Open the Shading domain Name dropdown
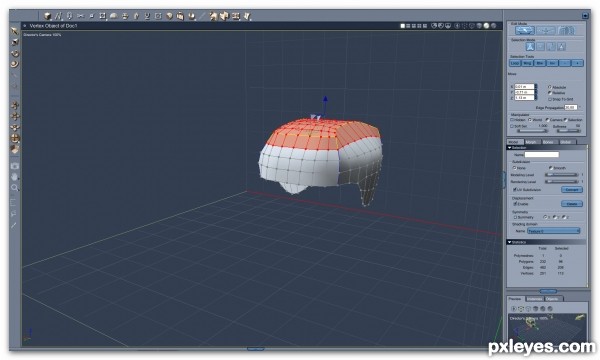The width and height of the screenshot is (600, 360). (553, 231)
